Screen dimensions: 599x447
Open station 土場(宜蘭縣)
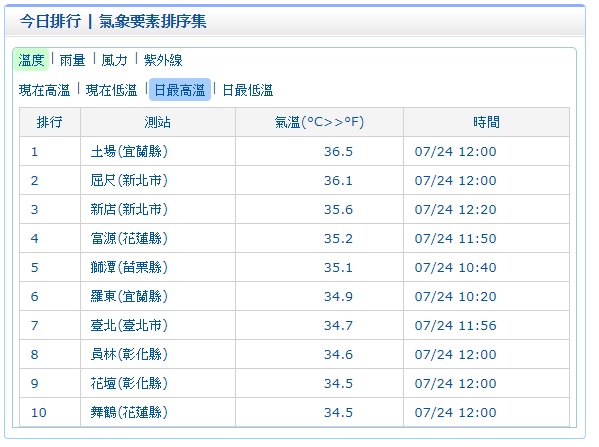pyautogui.click(x=129, y=151)
